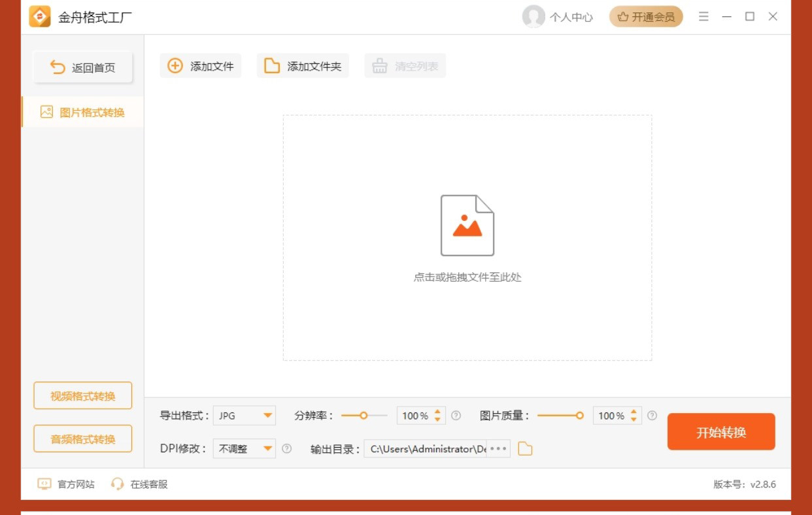Click the 点击或拖拽文件至此处 text
The height and width of the screenshot is (515, 812).
coord(467,277)
